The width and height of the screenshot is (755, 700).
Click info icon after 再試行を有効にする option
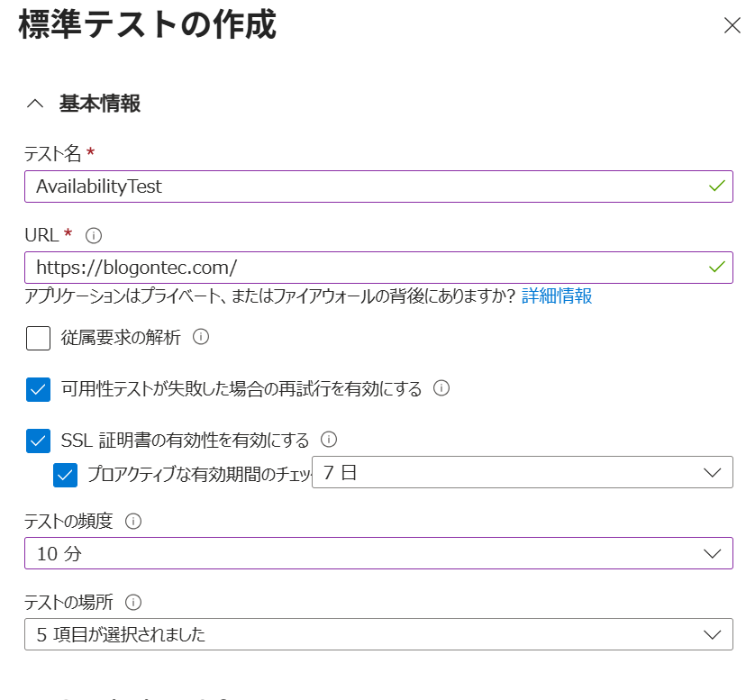point(441,388)
